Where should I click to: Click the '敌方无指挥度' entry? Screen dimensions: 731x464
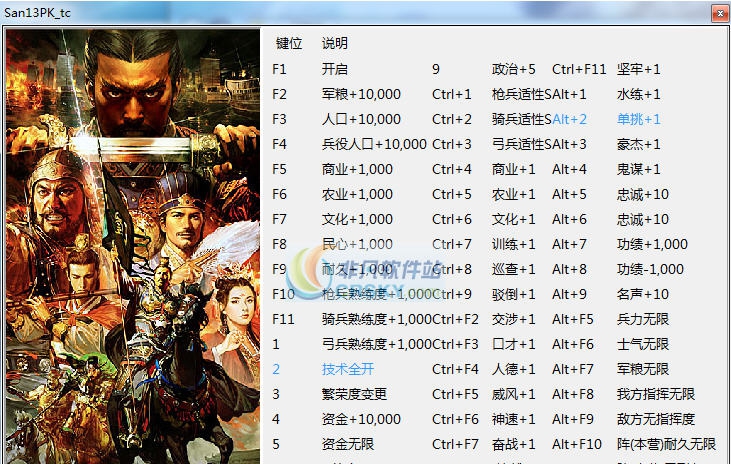point(655,419)
